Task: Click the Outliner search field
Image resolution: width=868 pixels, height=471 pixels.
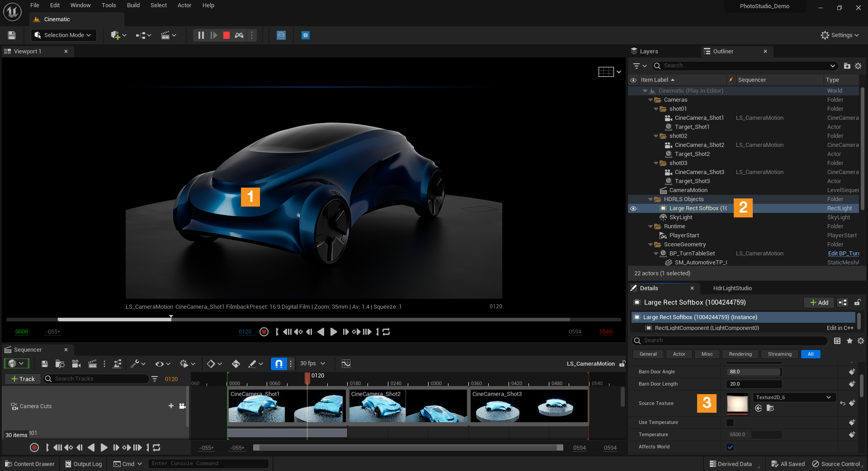Action: tap(745, 66)
